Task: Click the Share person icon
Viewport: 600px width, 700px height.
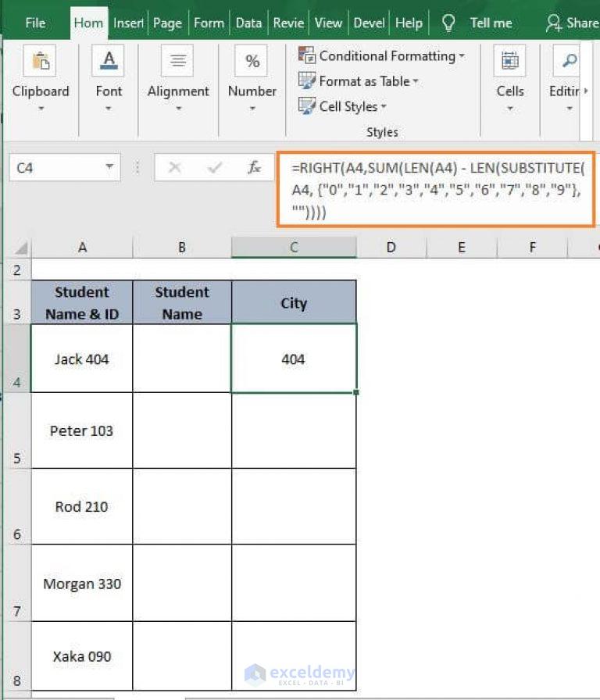Action: (553, 23)
